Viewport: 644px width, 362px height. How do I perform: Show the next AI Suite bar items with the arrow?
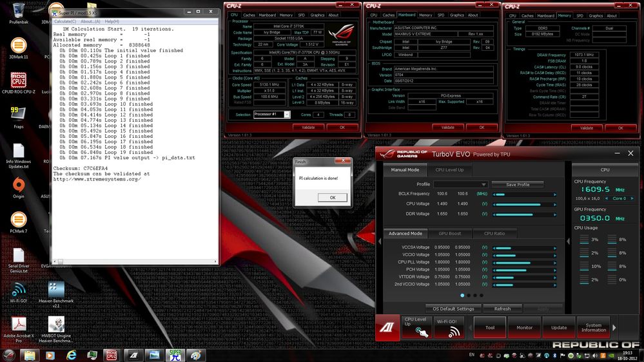[614, 327]
